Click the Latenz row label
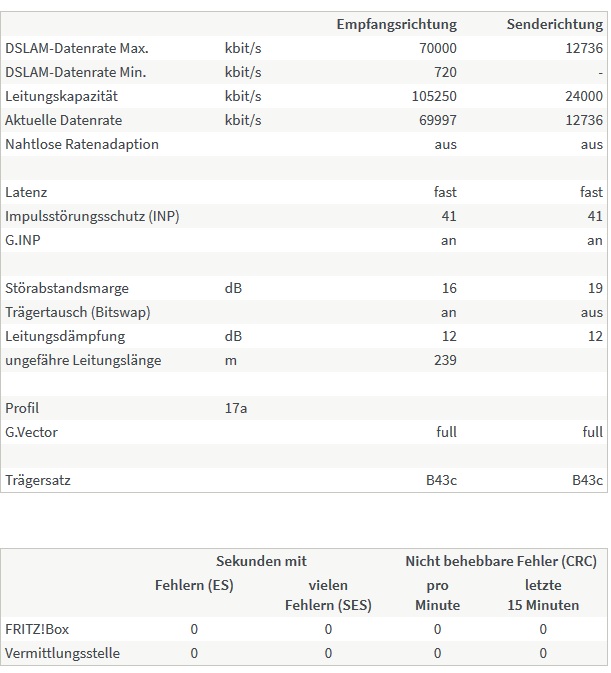The image size is (611, 673). pos(26,192)
